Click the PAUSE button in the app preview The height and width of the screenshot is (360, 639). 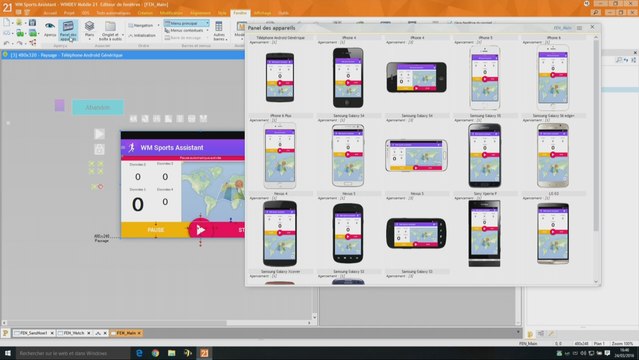pyautogui.click(x=156, y=230)
